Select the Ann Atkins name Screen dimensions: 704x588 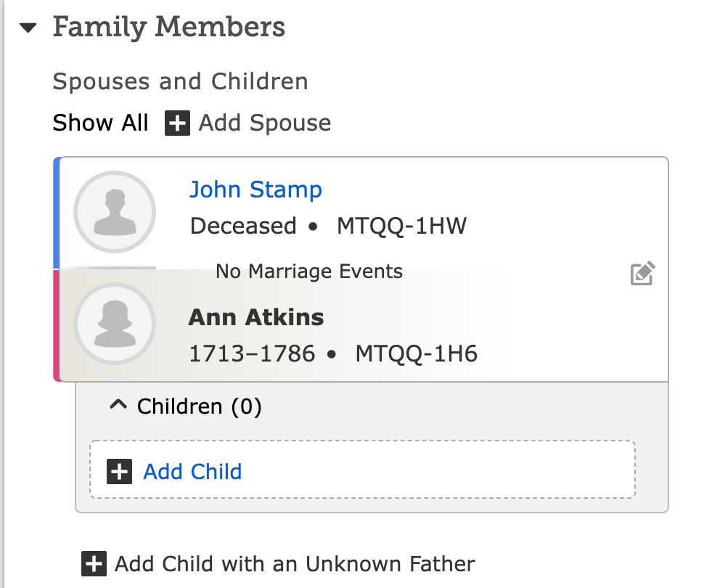(256, 317)
